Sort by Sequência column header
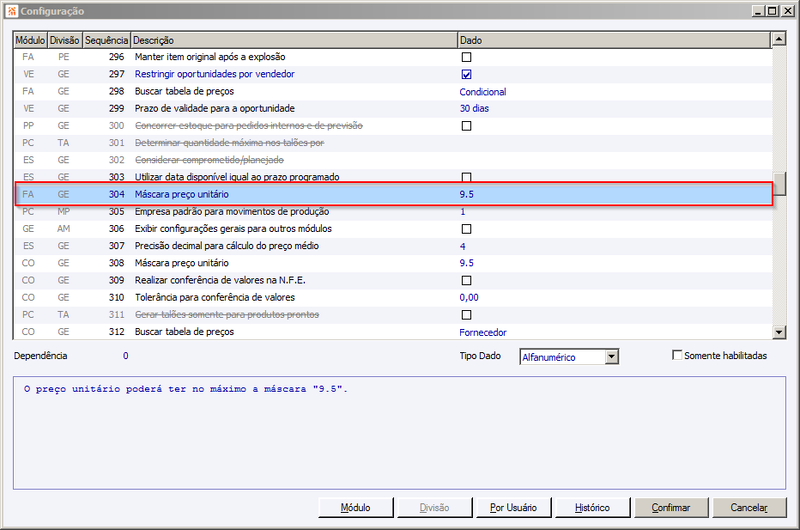Screen dimensions: 800x530 coord(106,40)
